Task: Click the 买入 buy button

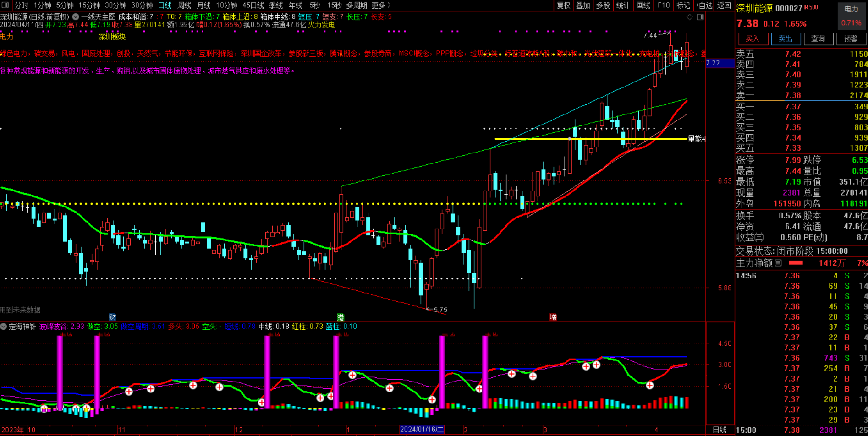Action: (x=753, y=39)
